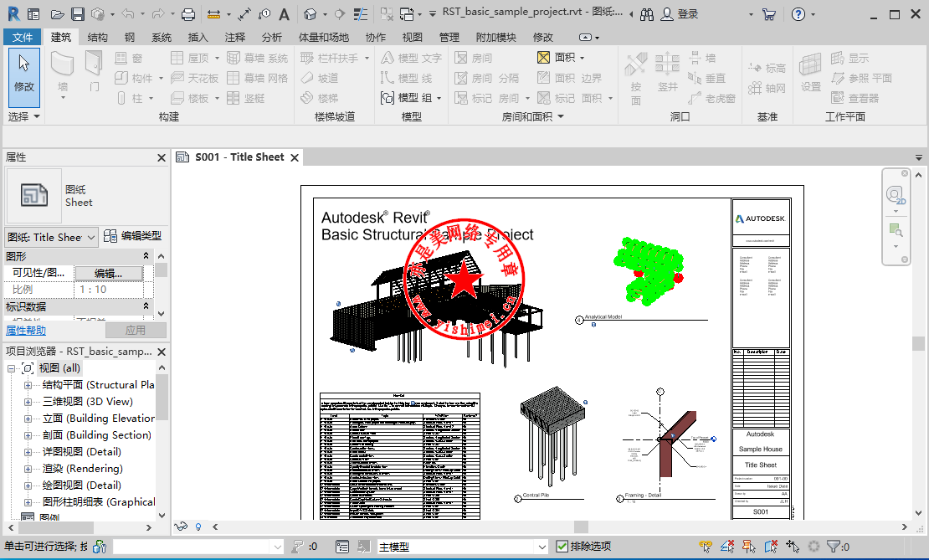This screenshot has height=560, width=929.
Task: Open the 文件 menu tab
Action: coord(23,38)
